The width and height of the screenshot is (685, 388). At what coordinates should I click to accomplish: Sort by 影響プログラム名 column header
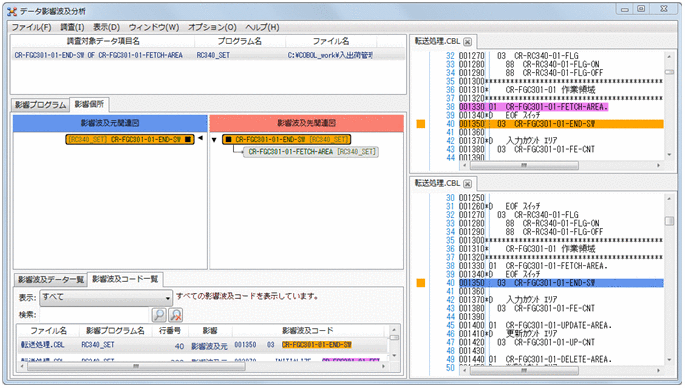(x=115, y=331)
